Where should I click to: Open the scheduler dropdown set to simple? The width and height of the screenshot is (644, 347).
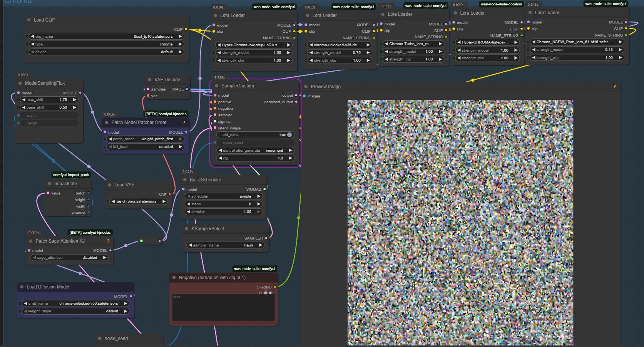point(224,196)
